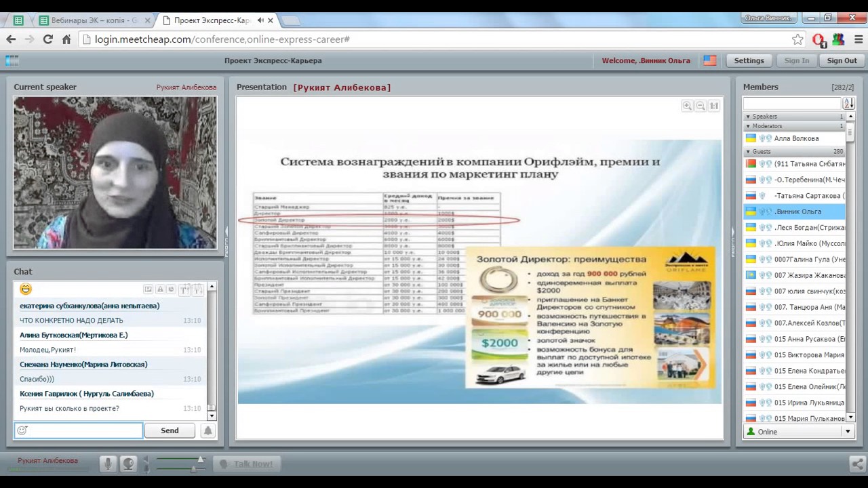Zoom out of the presentation slide
This screenshot has height=488, width=868.
(x=701, y=106)
